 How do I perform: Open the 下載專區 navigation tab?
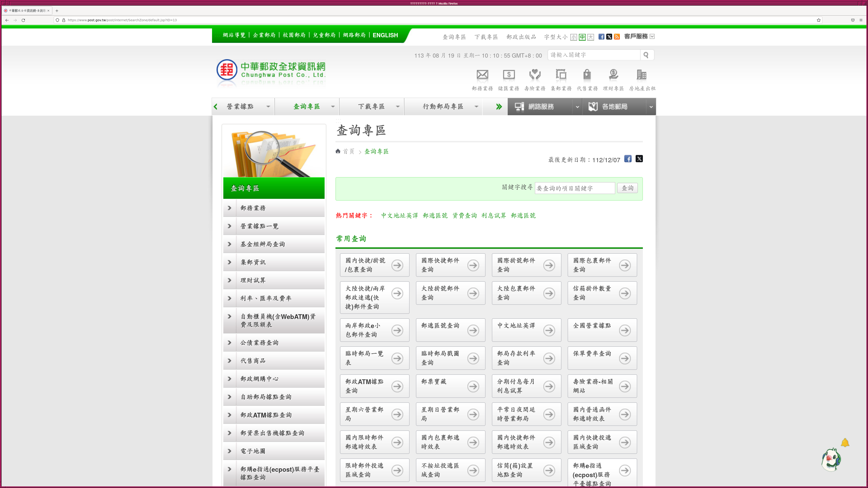pos(372,107)
